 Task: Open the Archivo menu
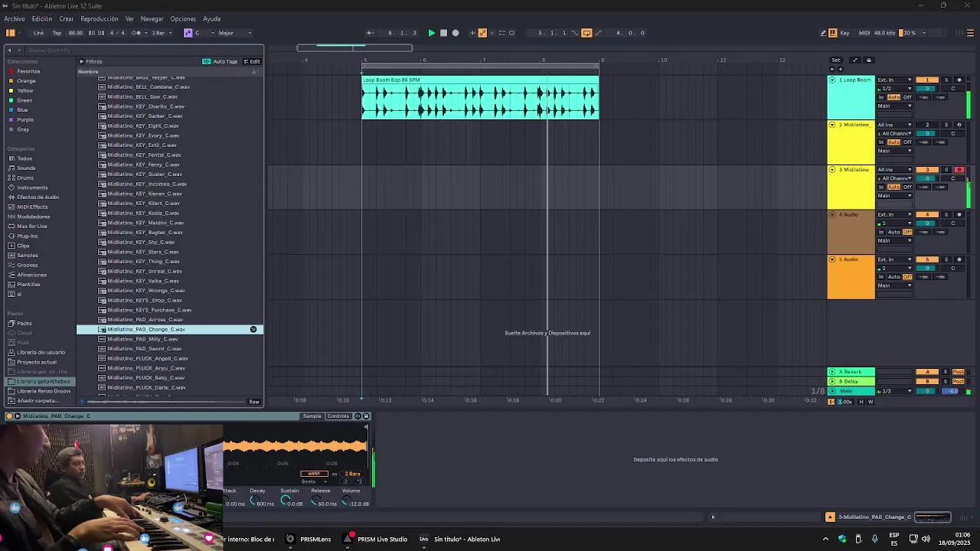click(x=15, y=19)
